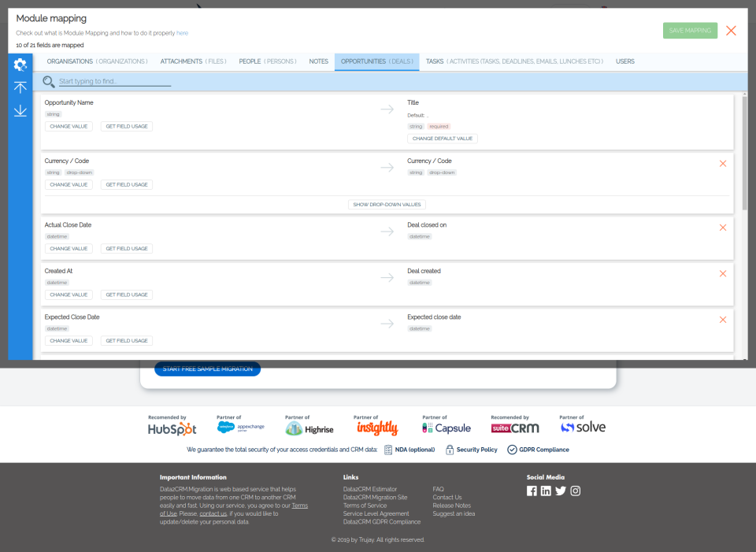
Task: Click CHANGE DEFAULT VALUE under Title field
Action: [442, 139]
